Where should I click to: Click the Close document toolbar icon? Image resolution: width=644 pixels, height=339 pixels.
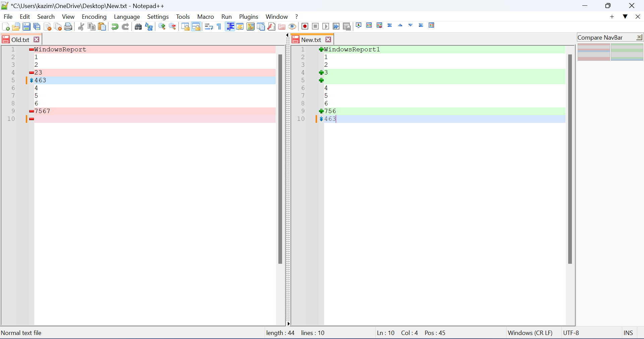(48, 27)
